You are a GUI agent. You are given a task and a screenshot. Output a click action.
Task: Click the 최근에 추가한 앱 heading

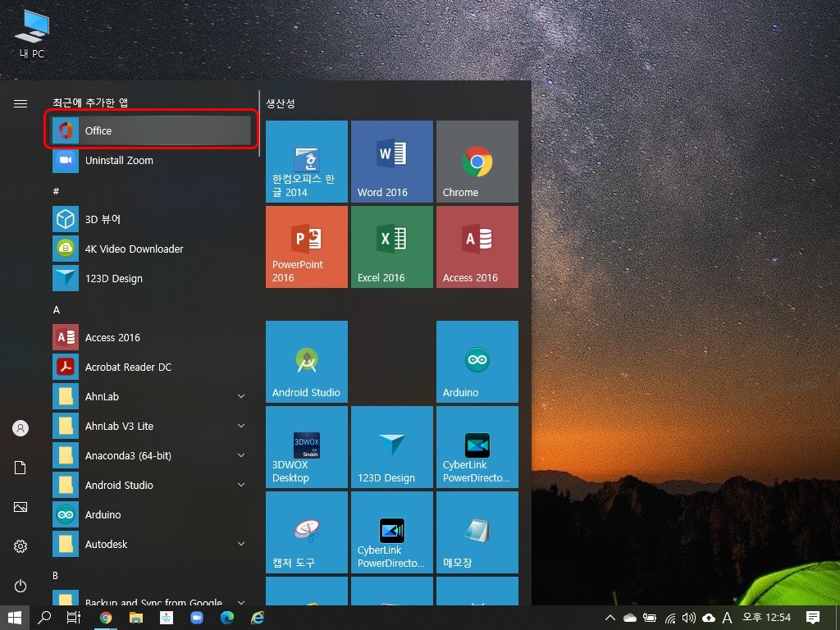point(90,103)
